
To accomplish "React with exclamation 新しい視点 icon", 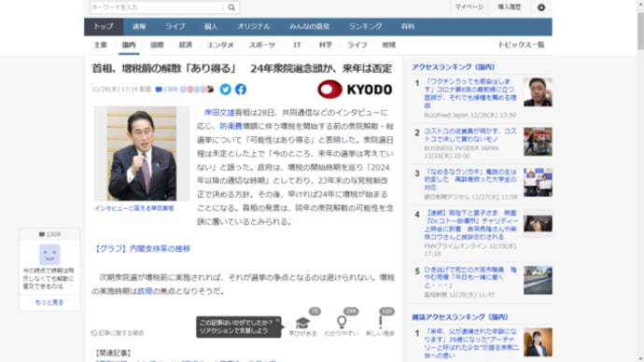I will [380, 323].
